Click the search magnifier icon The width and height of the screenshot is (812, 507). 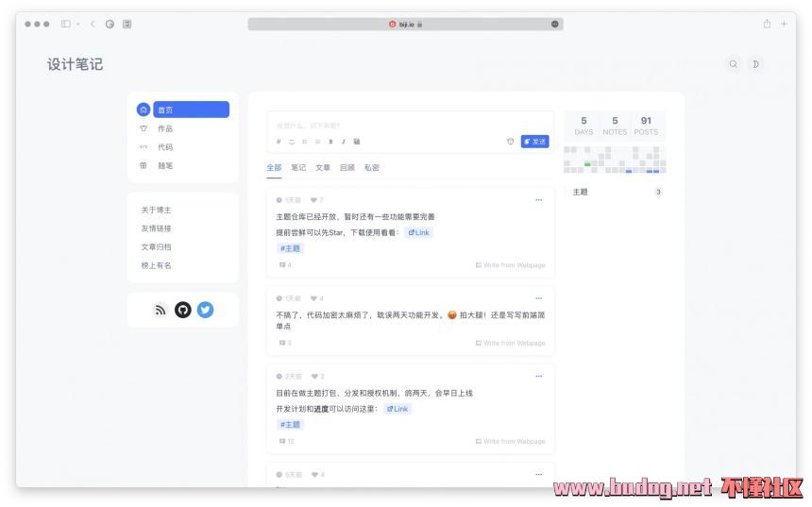[x=733, y=64]
